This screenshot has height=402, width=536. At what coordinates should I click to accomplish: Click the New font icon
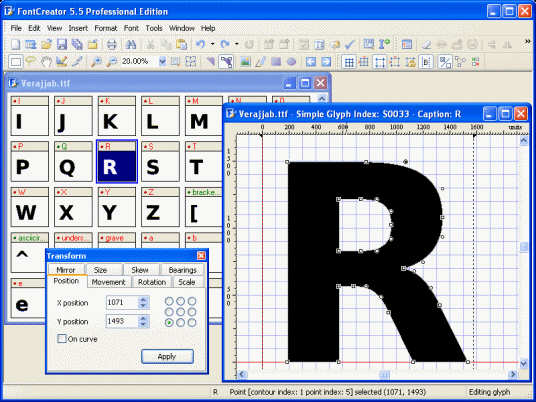click(15, 44)
